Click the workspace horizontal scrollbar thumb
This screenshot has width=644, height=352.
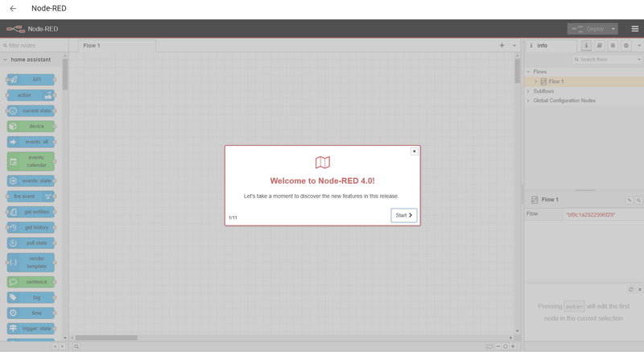click(x=106, y=338)
